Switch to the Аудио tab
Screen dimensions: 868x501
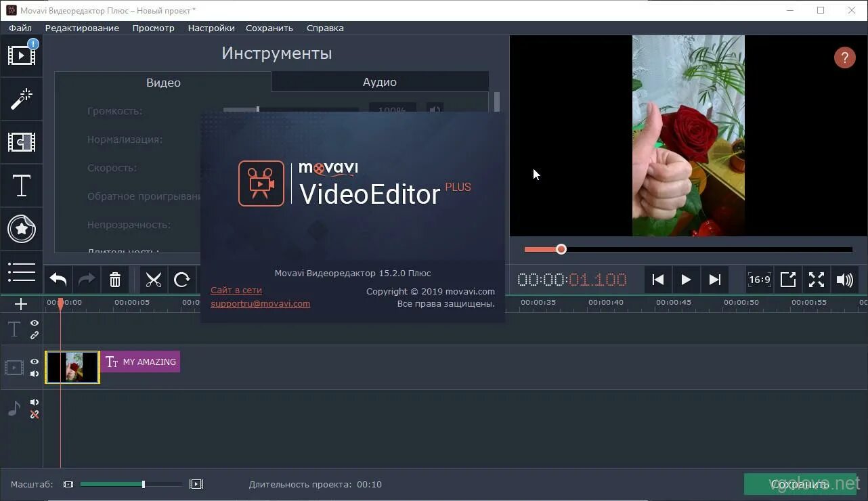(380, 82)
